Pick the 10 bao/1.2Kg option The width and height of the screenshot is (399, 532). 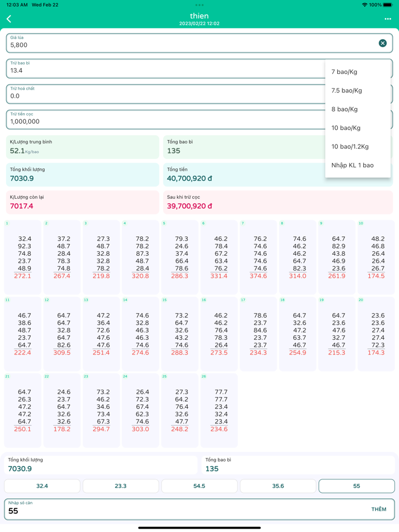click(358, 147)
